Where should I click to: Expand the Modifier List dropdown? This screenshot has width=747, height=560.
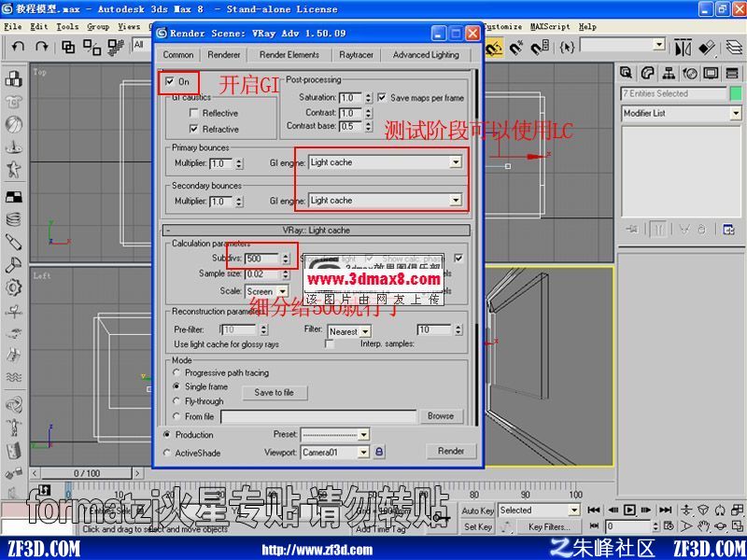[736, 113]
